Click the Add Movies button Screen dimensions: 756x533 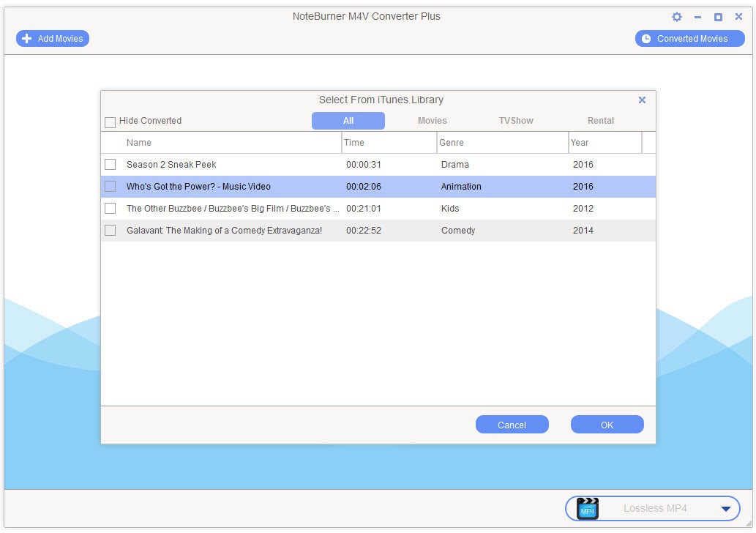pyautogui.click(x=53, y=39)
